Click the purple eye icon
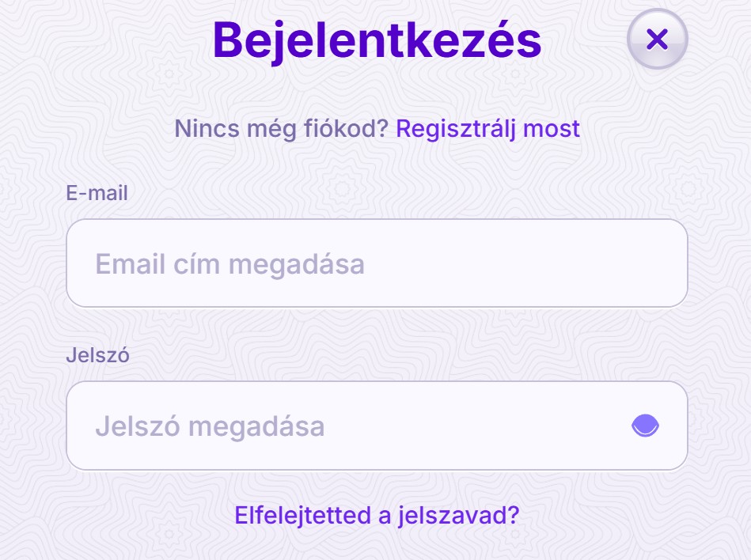The image size is (751, 560). (645, 426)
